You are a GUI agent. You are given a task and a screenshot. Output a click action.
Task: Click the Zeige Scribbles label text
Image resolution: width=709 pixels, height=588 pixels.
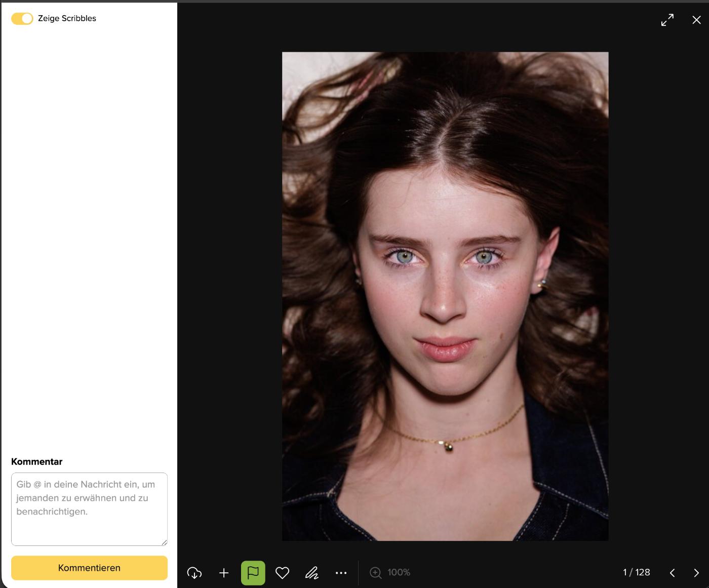67,19
